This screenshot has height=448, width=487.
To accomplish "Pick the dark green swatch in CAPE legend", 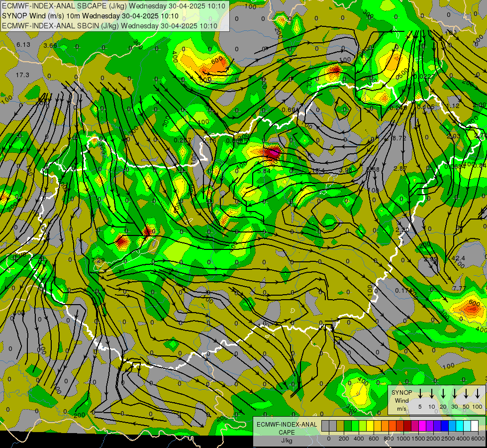I will tap(348, 426).
